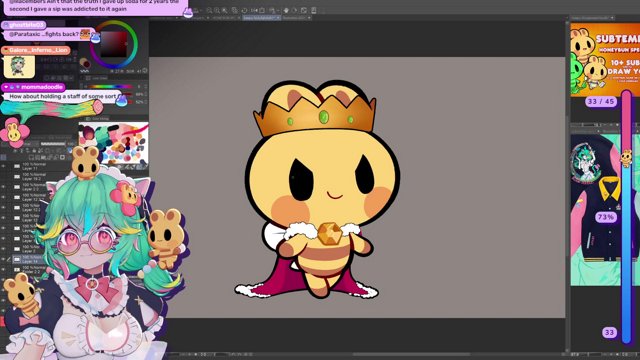
Task: Pick a shade in the color wheel square
Action: tap(113, 44)
